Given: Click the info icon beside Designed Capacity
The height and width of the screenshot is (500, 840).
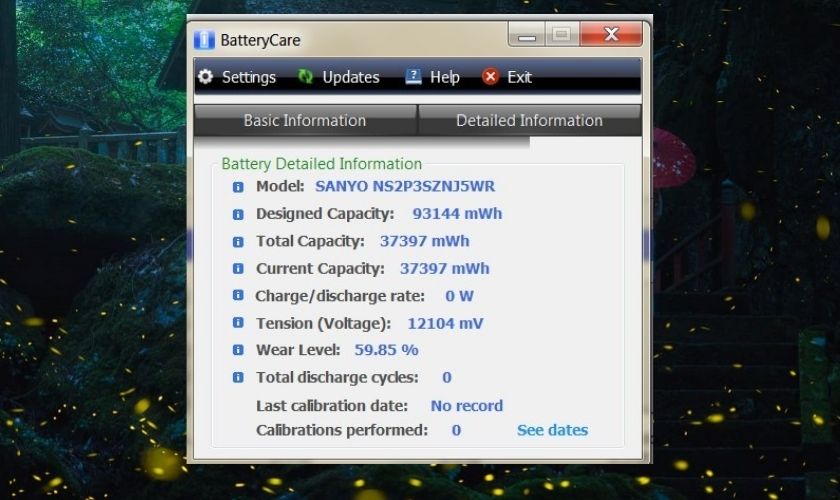Looking at the screenshot, I should 238,214.
